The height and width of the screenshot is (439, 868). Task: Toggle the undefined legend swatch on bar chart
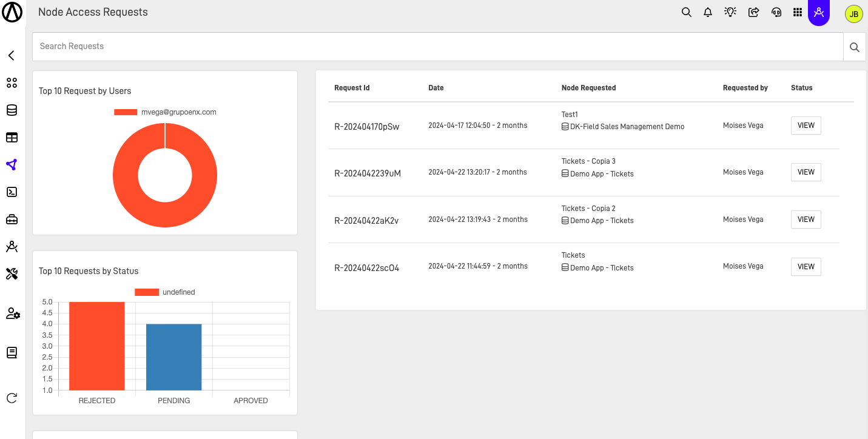pyautogui.click(x=147, y=292)
